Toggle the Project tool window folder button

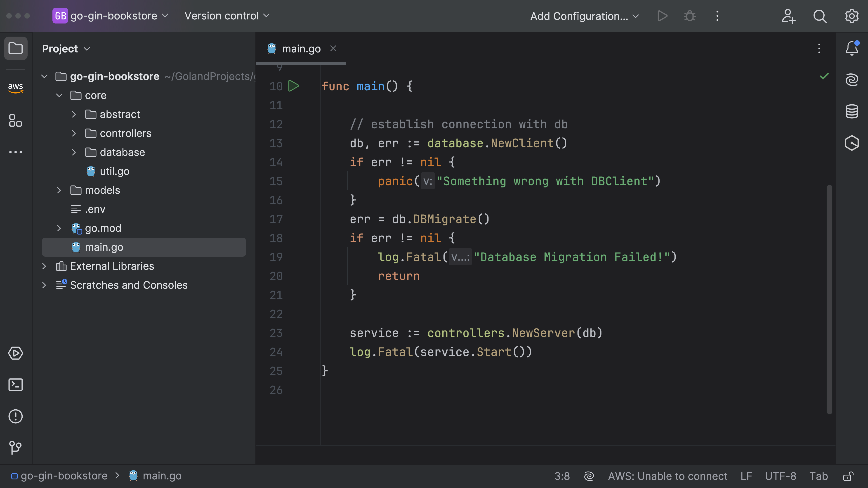pyautogui.click(x=16, y=49)
